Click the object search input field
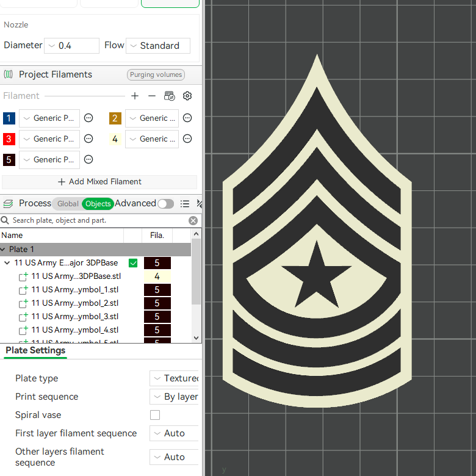 point(99,220)
